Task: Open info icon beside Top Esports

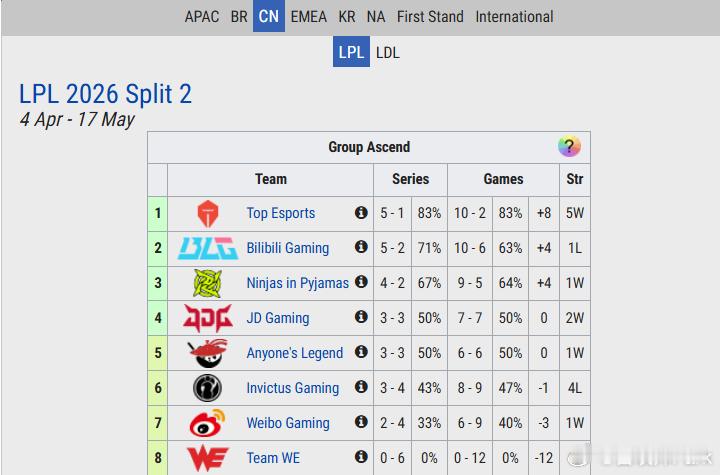Action: 361,213
